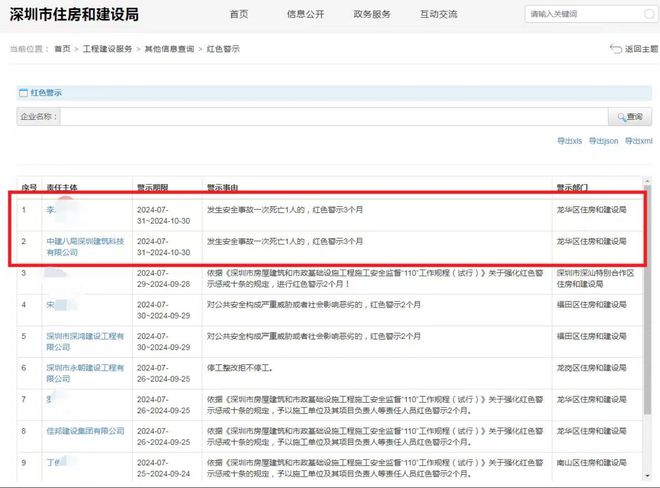The image size is (660, 488).
Task: Click the table vertical scrollbar thumb
Action: [x=647, y=299]
